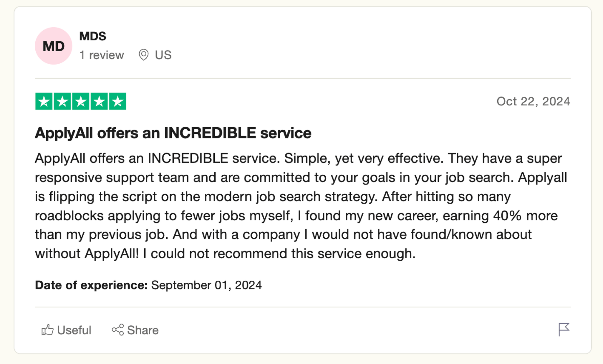603x364 pixels.
Task: Click the "Date of experience:" label
Action: pyautogui.click(x=91, y=285)
